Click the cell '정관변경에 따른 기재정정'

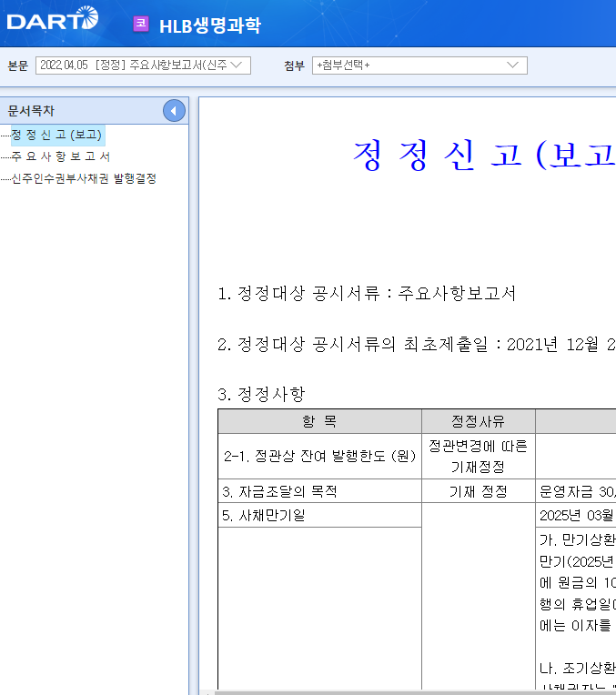click(x=478, y=456)
